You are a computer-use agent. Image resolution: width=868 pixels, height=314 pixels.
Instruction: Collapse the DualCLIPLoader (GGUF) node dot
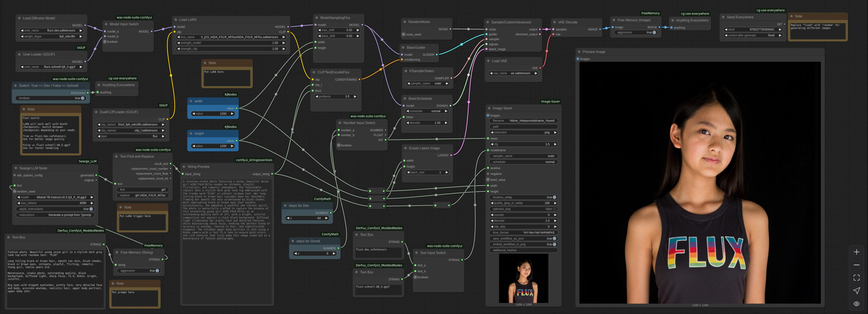pos(96,112)
